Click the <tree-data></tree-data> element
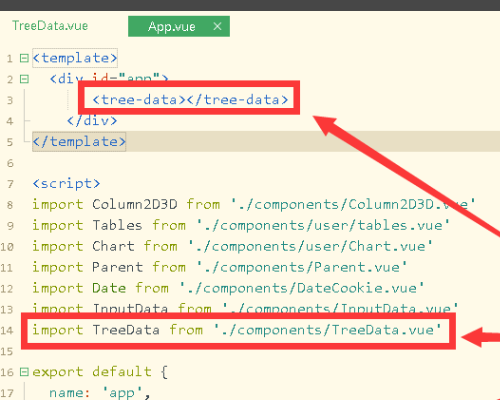 pyautogui.click(x=190, y=100)
